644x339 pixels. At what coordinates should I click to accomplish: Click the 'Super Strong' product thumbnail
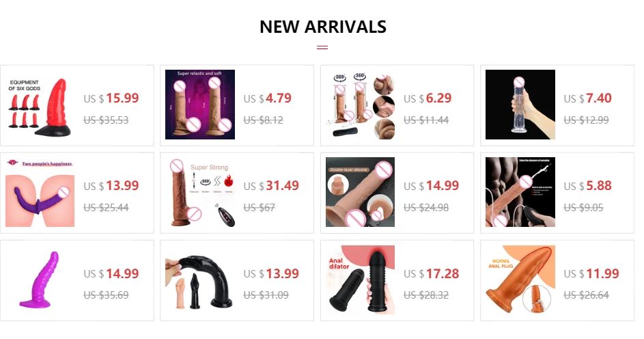[200, 192]
